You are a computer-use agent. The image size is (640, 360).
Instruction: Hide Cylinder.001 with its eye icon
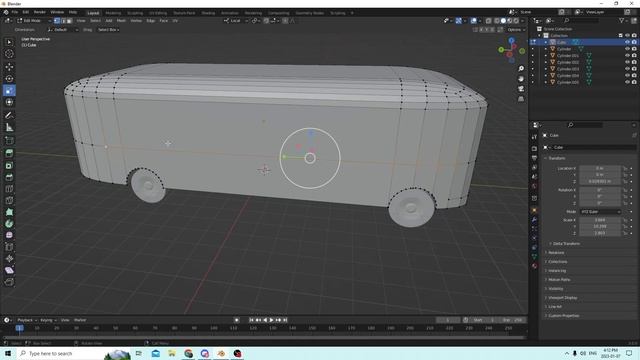[627, 56]
